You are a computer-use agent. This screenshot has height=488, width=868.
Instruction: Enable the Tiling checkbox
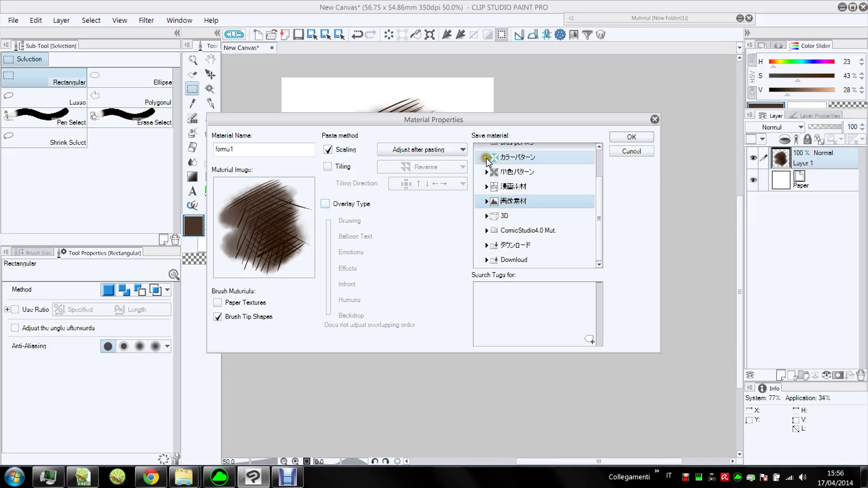click(x=328, y=167)
